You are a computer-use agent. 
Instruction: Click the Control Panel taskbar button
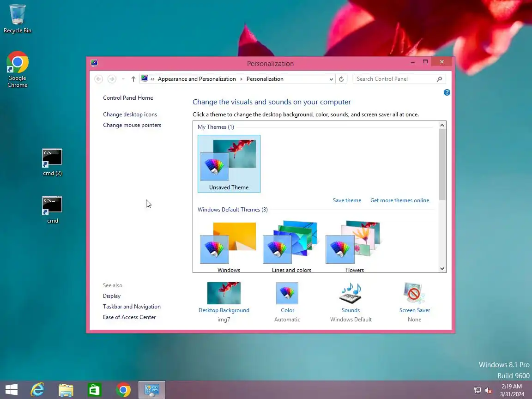[x=151, y=389]
